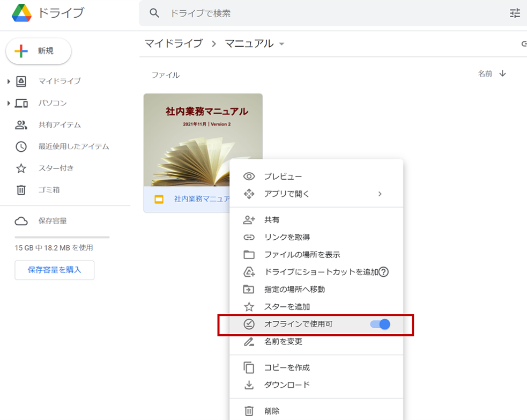Viewport: 527px width, 420px height.
Task: Select the 社内業務マニュアル file thumbnail
Action: [203, 140]
